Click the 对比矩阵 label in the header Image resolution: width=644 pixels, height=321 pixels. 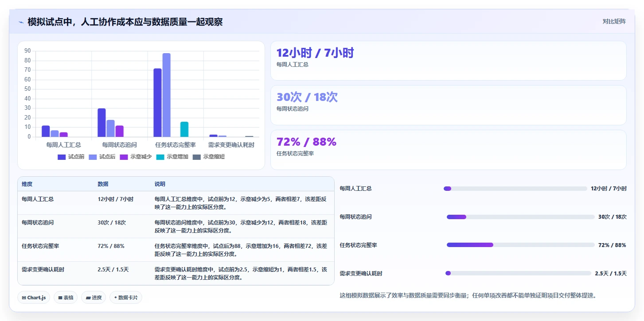coord(614,21)
